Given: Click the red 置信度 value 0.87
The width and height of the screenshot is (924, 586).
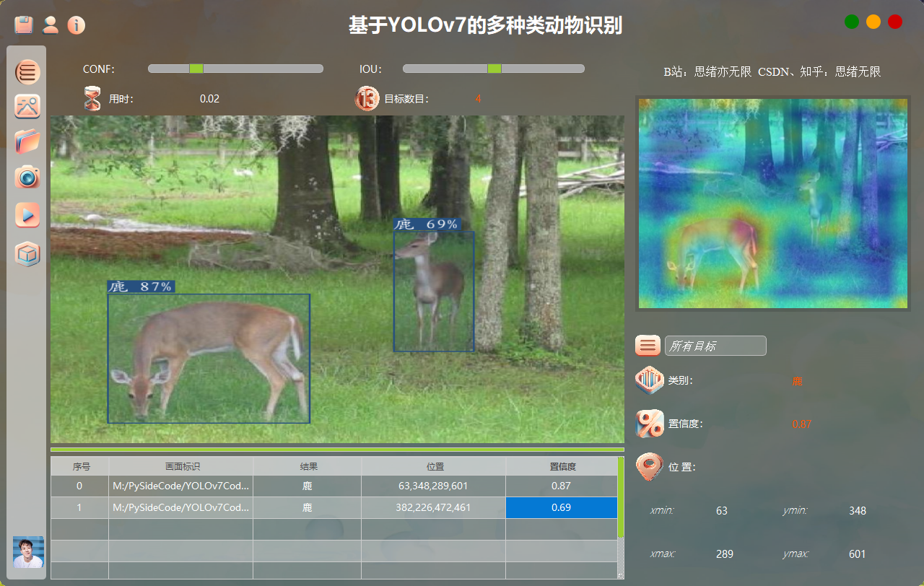Looking at the screenshot, I should (x=801, y=424).
